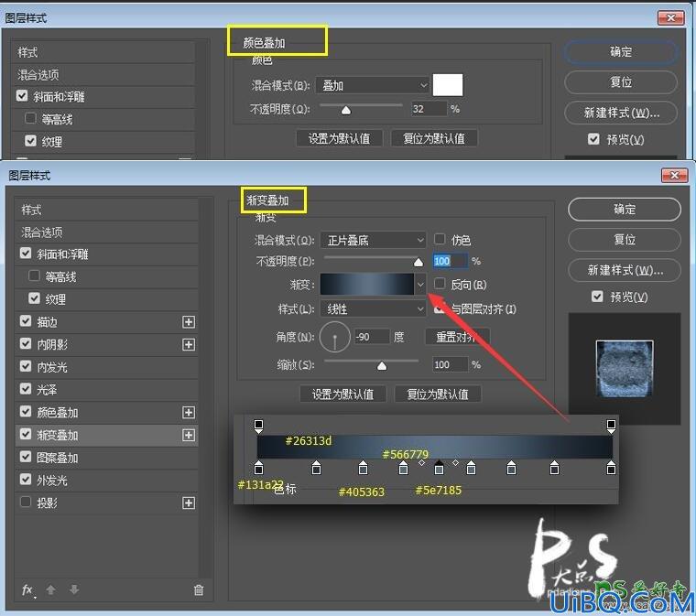
Task: Enable the 反向 reverse checkbox
Action: click(440, 284)
